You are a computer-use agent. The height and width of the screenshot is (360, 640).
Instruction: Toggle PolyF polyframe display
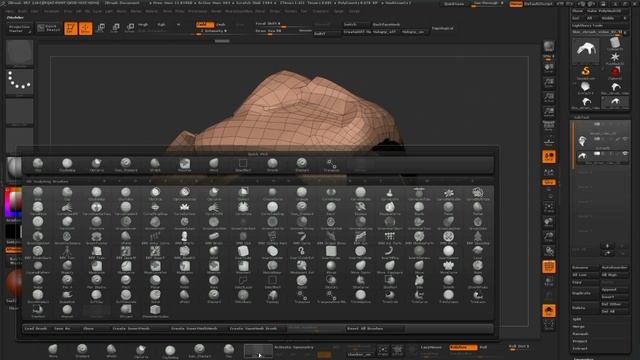point(549,267)
